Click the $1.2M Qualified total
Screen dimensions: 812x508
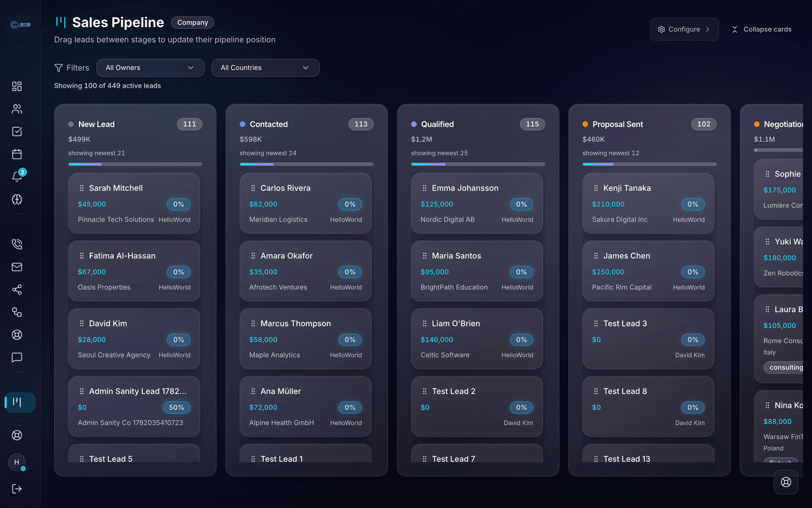(422, 139)
